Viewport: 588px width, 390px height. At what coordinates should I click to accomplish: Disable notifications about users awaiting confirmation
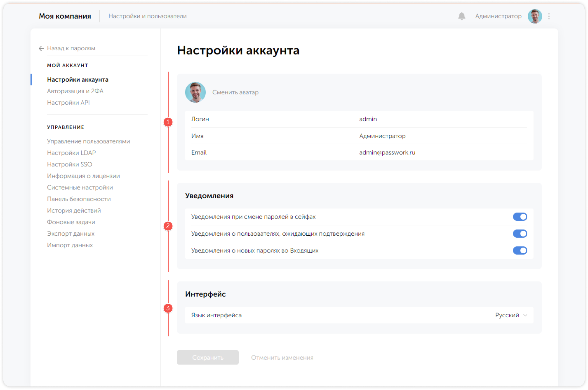pyautogui.click(x=520, y=233)
